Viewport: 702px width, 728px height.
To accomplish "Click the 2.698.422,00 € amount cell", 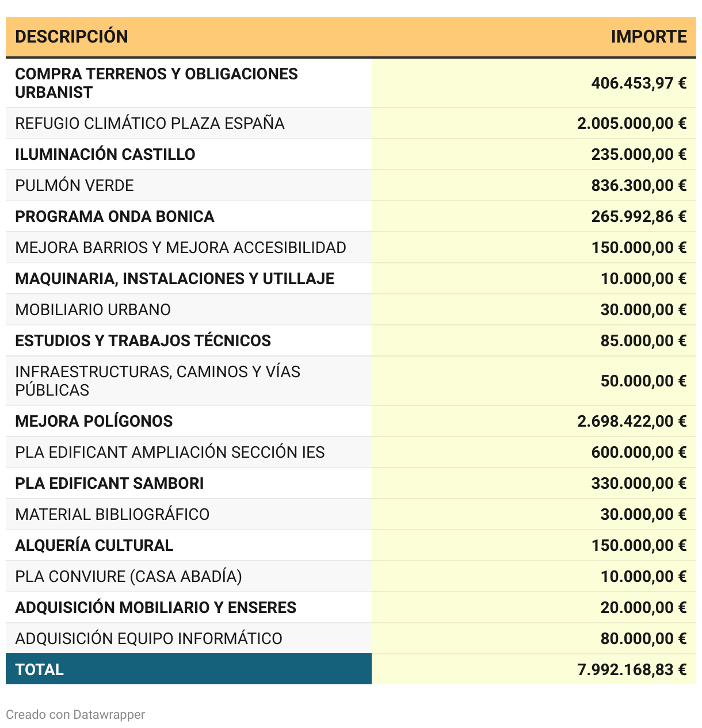I will tap(632, 422).
